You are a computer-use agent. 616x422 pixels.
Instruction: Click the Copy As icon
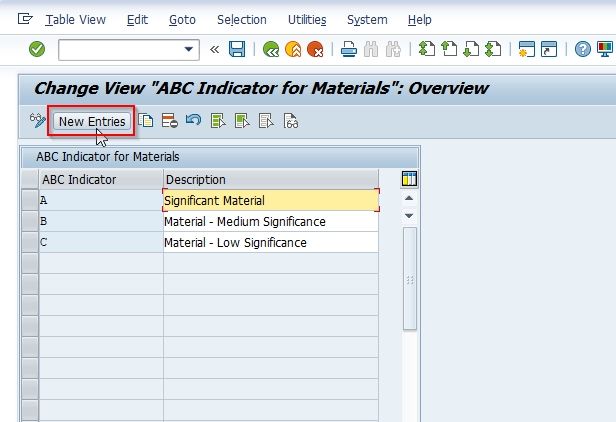[146, 121]
